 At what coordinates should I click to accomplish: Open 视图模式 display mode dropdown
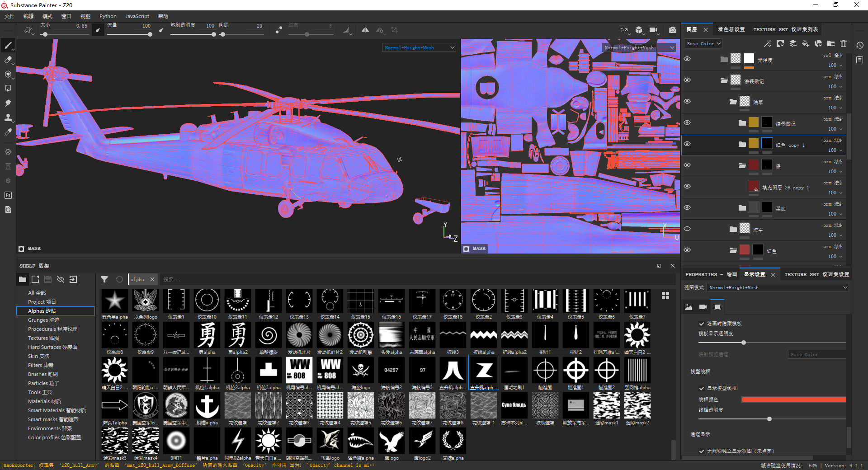point(778,287)
